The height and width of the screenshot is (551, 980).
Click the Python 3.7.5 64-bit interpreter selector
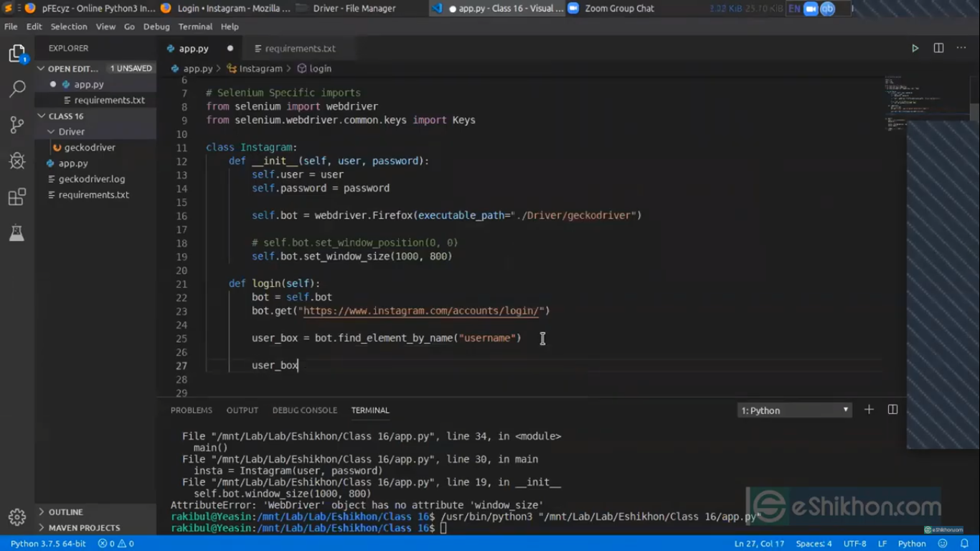pyautogui.click(x=48, y=543)
